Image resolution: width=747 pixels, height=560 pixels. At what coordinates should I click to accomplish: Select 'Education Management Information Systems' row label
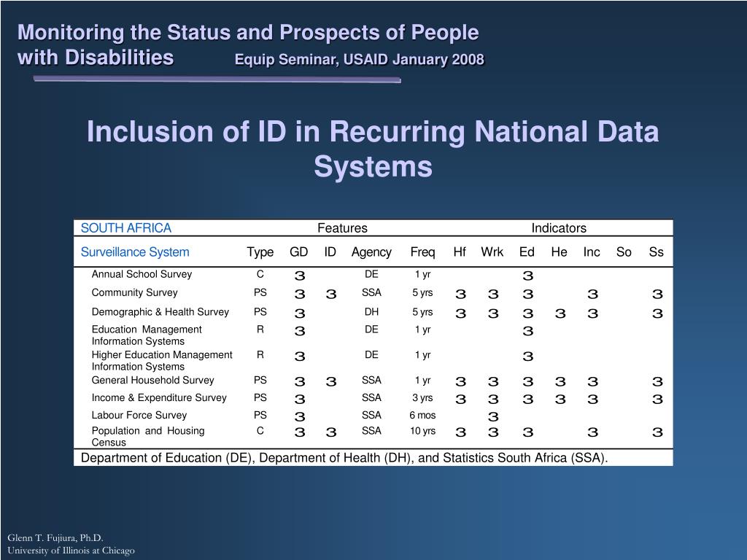click(147, 335)
